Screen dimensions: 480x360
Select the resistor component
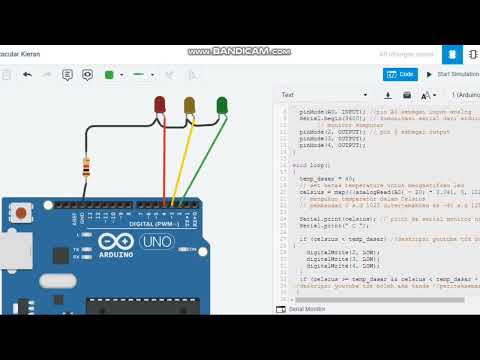coord(86,167)
